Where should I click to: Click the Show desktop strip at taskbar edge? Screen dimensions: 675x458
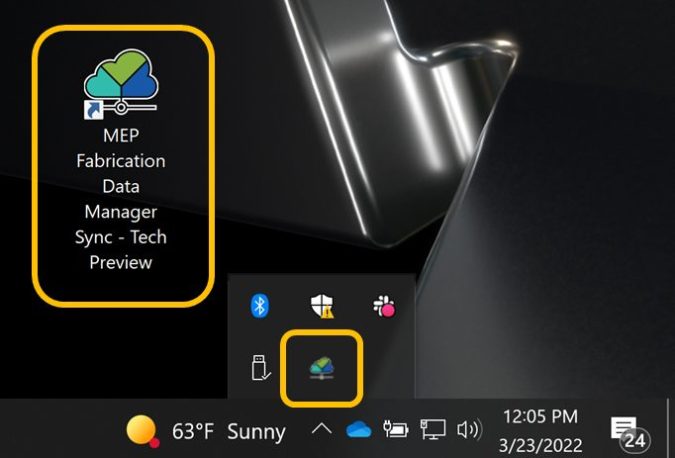coord(671,428)
